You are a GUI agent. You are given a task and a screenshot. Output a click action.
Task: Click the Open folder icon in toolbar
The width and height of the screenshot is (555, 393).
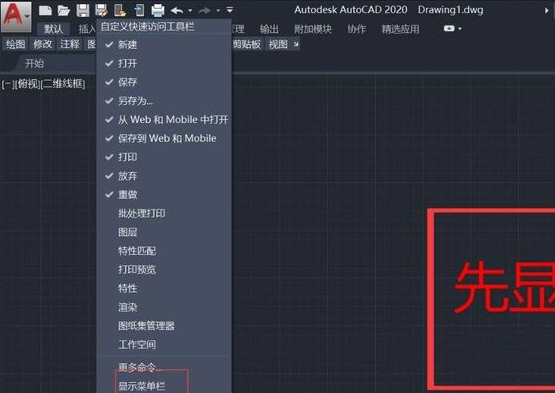pos(64,11)
